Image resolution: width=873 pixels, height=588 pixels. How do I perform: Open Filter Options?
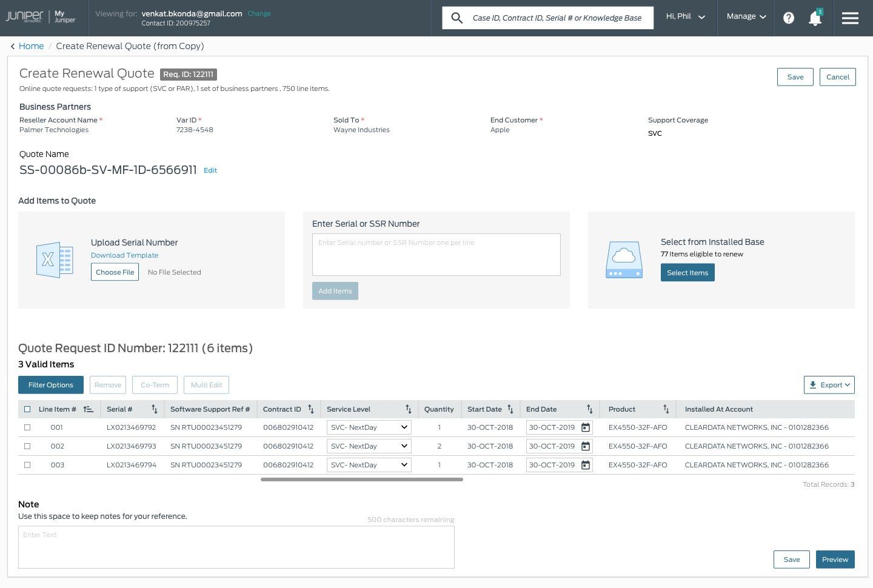pyautogui.click(x=51, y=385)
